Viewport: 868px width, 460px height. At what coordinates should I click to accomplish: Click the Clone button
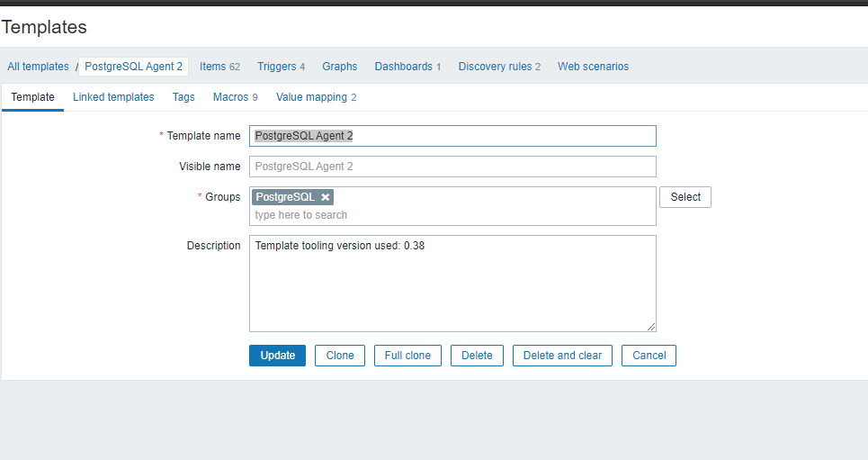(x=340, y=356)
